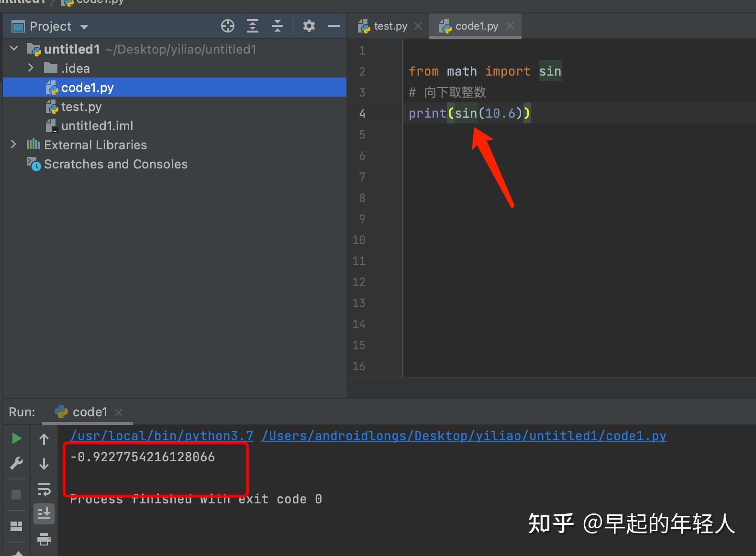Click Down the Stack Trace arrow
The width and height of the screenshot is (756, 556).
(x=44, y=464)
